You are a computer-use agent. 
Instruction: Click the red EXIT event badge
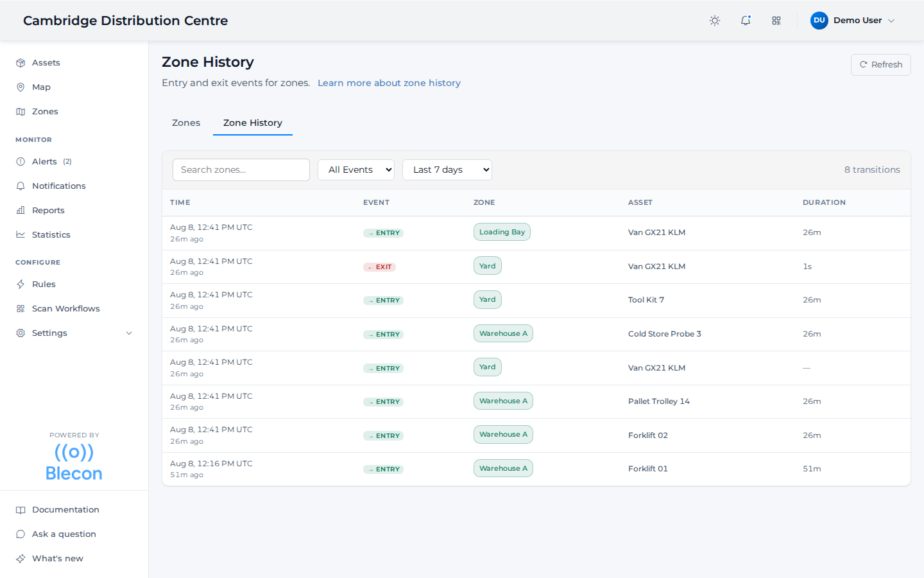[x=380, y=267]
